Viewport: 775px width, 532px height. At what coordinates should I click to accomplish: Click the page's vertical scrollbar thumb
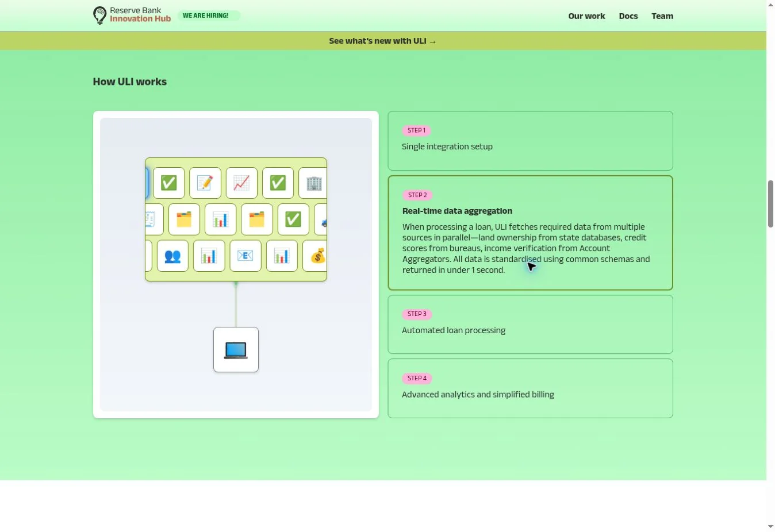770,204
